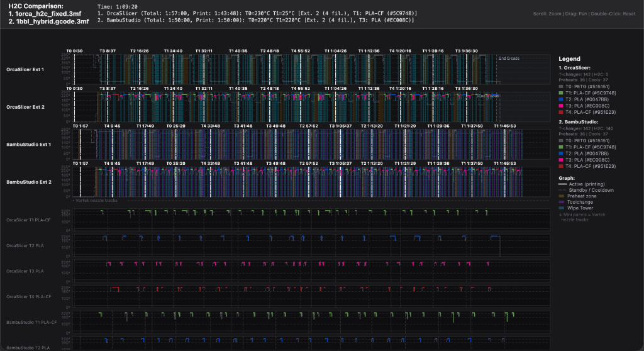Viewport: 644px width, 351px height.
Task: Select the OrcaSlicer T4 PLA-CF nozzle track label
Action: point(28,296)
